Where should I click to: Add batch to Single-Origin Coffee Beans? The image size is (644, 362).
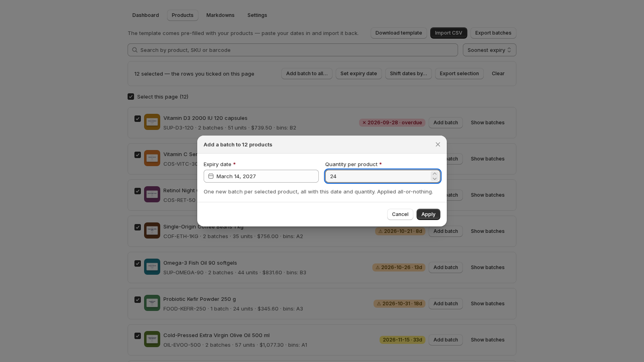(446, 231)
